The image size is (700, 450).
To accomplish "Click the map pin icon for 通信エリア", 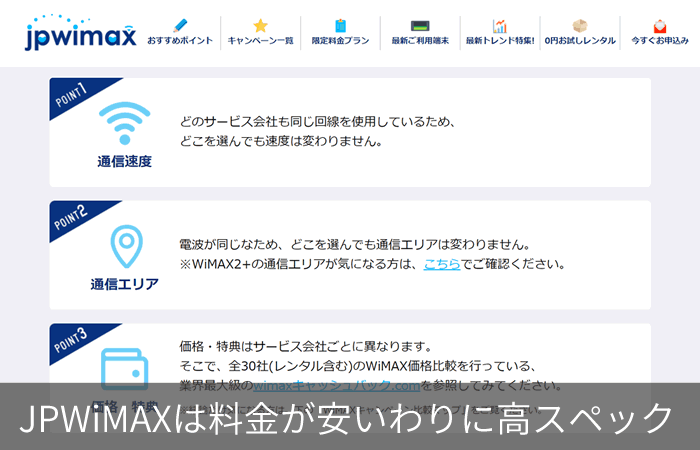I will pos(127,246).
